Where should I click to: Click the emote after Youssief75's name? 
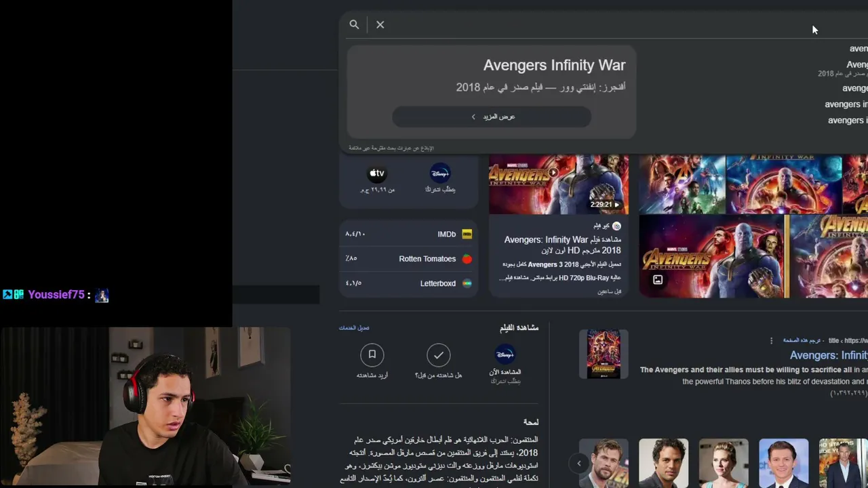coord(102,295)
